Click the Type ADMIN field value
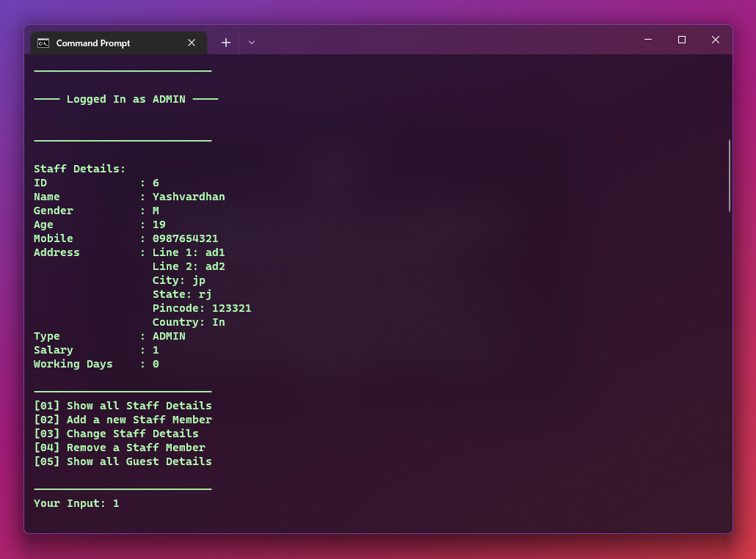756x559 pixels. pos(167,335)
